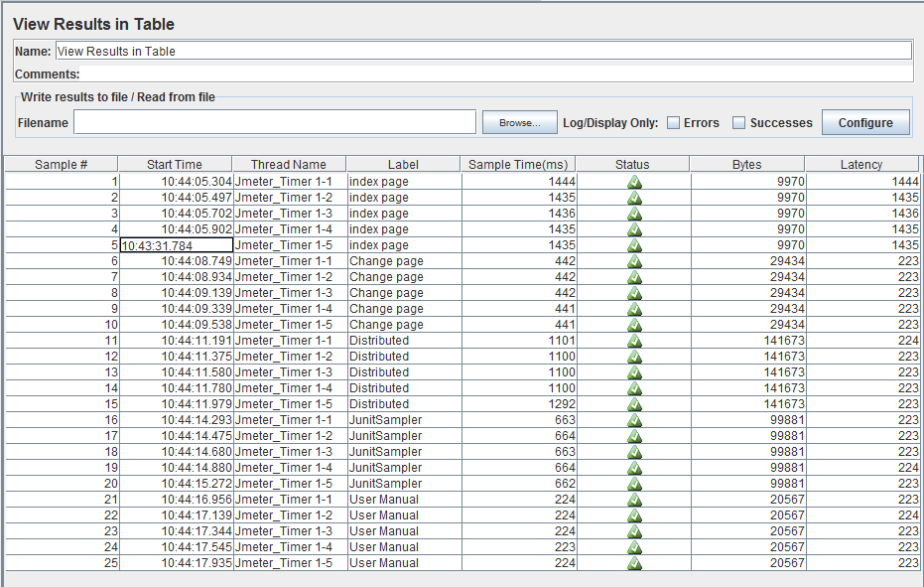Screen dimensions: 924x587
Task: Click the status icon for sample 25
Action: pyautogui.click(x=634, y=563)
